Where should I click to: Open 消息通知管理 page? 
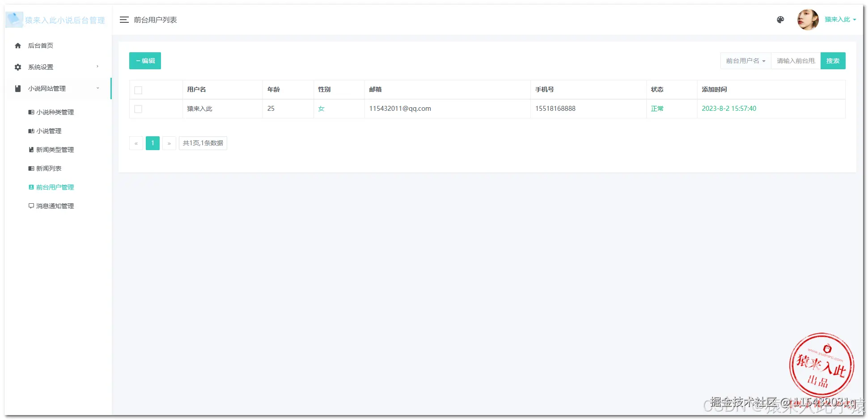(x=55, y=206)
